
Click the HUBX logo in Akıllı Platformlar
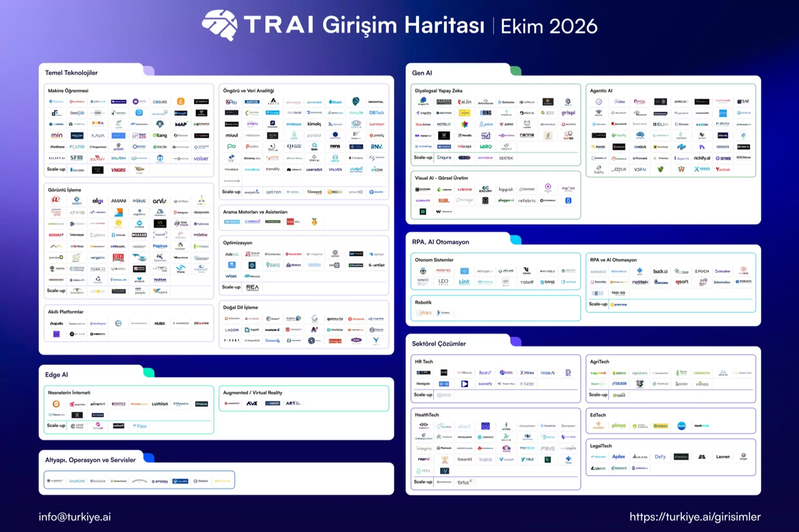click(x=160, y=324)
